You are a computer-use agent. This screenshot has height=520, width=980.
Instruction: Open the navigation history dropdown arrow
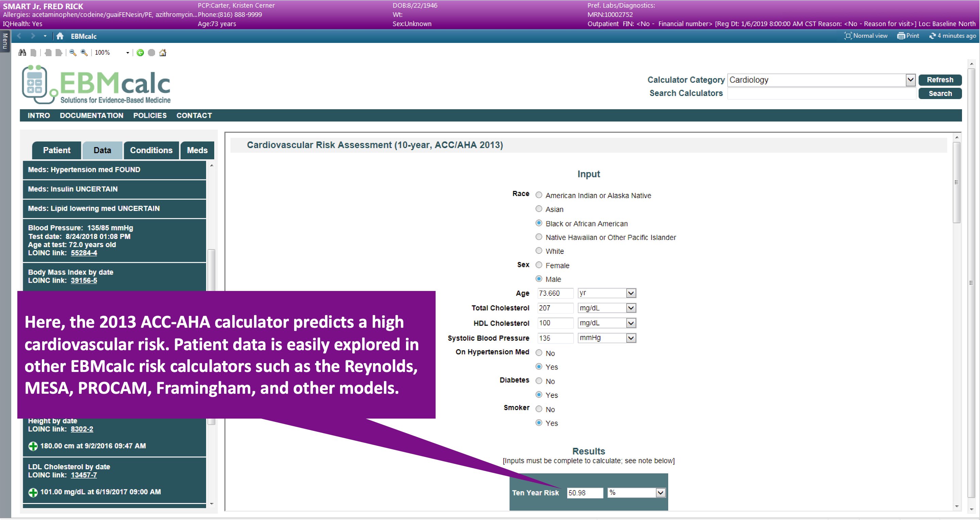pos(45,36)
